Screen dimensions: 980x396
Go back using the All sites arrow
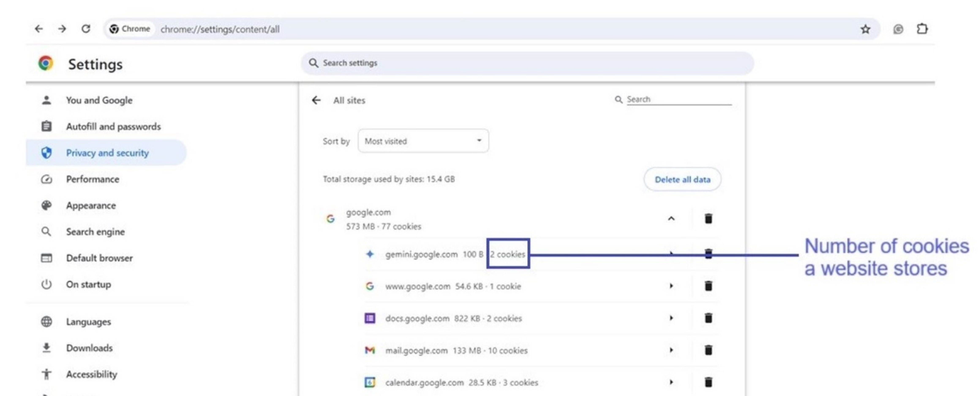click(316, 100)
